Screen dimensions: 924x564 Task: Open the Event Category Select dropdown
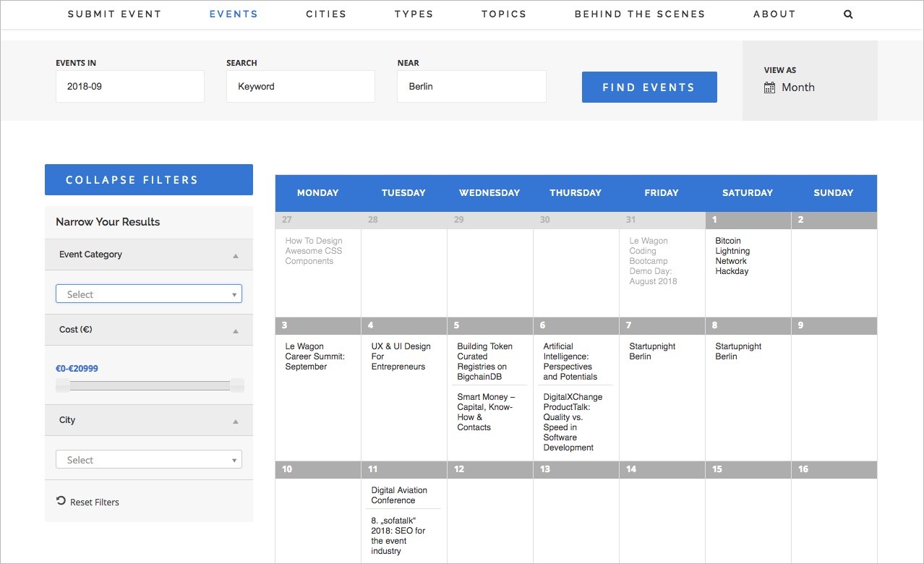coord(148,294)
